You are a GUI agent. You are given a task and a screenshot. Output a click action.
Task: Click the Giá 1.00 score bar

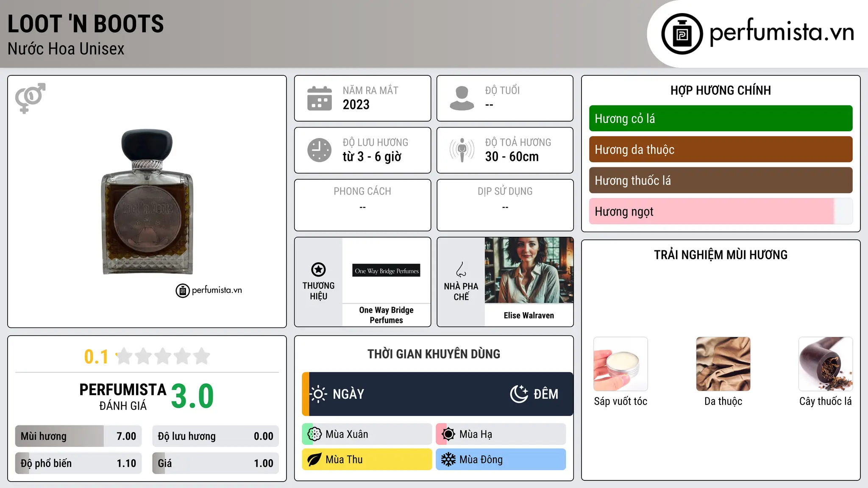[215, 463]
